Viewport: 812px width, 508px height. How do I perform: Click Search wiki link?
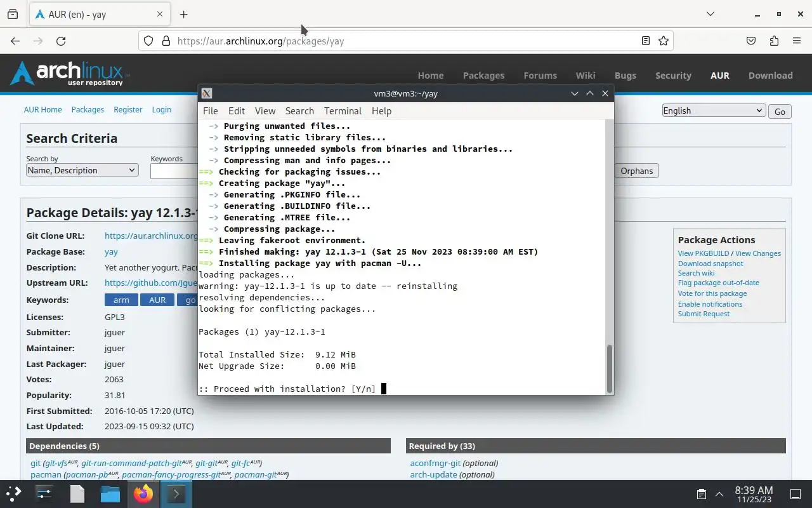point(696,273)
